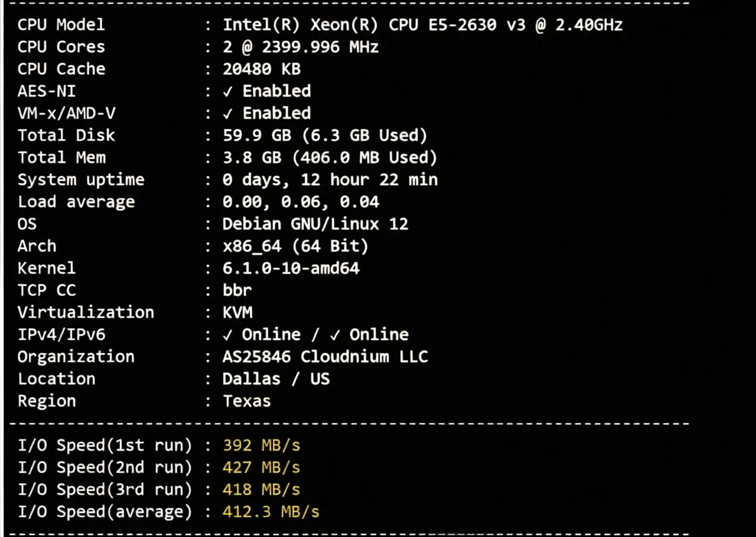Image resolution: width=756 pixels, height=537 pixels.
Task: Select the value '20480 KB'
Action: 262,69
